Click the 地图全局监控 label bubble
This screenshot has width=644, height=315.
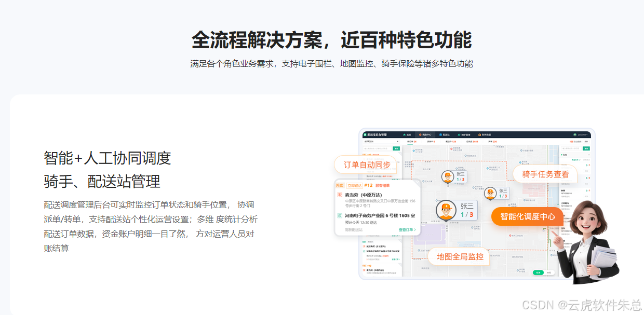point(459,256)
